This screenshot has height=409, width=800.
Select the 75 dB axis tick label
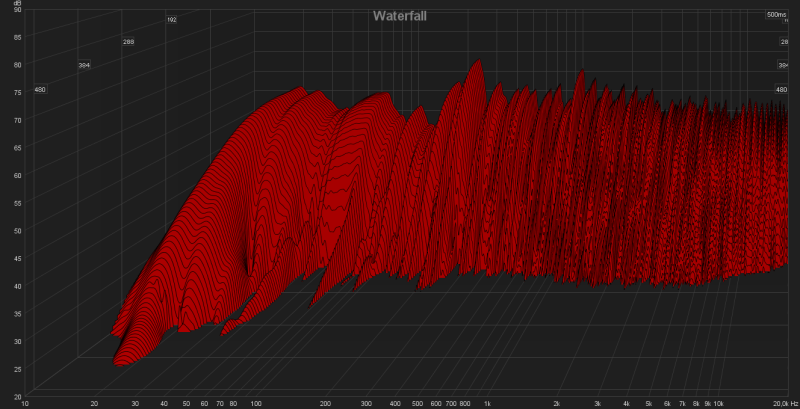tap(18, 92)
